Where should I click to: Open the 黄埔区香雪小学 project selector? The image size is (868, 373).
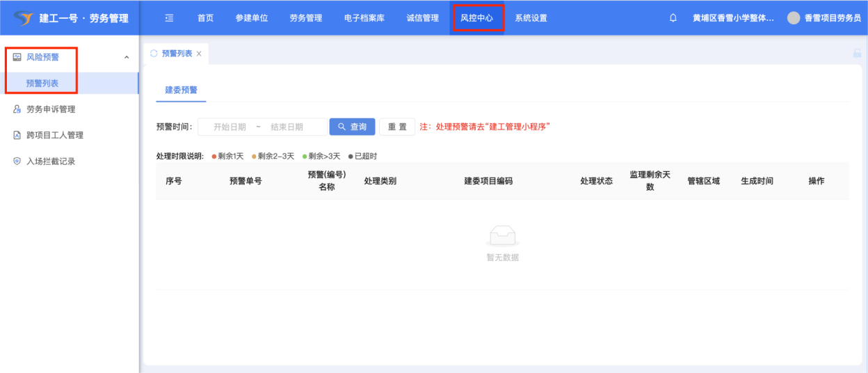(733, 18)
